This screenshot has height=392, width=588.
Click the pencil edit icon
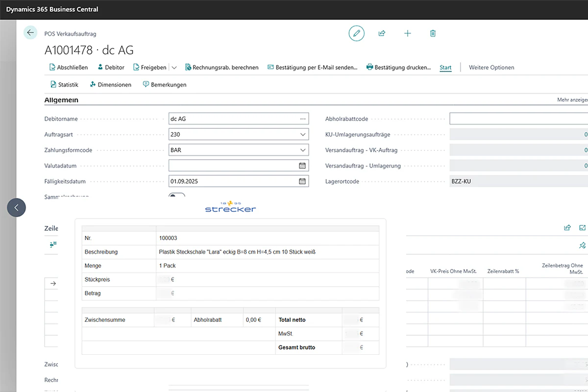pos(357,33)
